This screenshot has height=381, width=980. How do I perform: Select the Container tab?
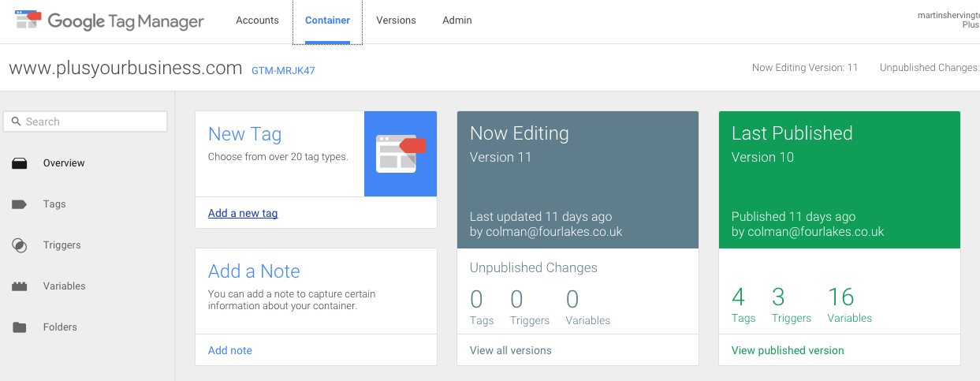tap(327, 21)
